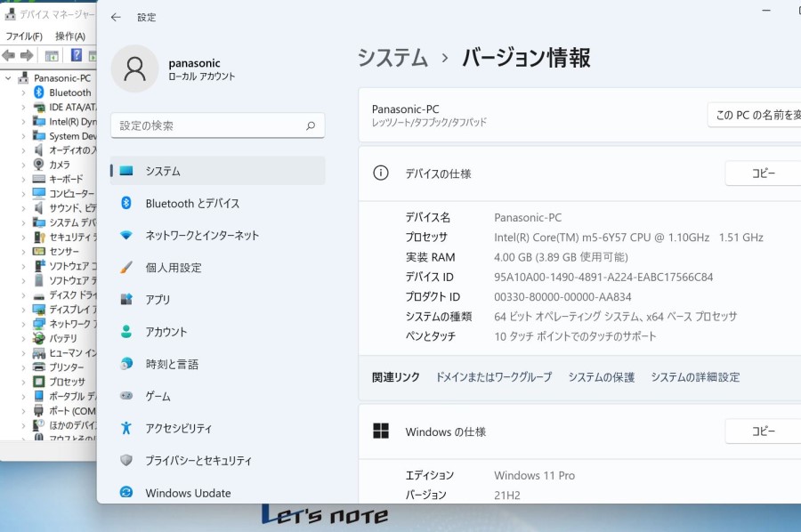Select the キーボード keyboard icon in Device Manager
Image resolution: width=801 pixels, height=532 pixels.
39,179
